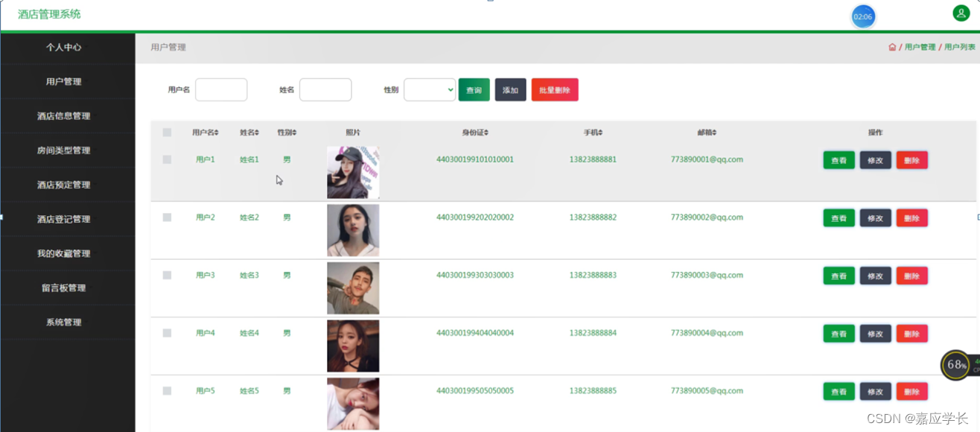Screen dimensions: 980x432
Task: Open 用户管理 in the sidebar
Action: (63, 81)
